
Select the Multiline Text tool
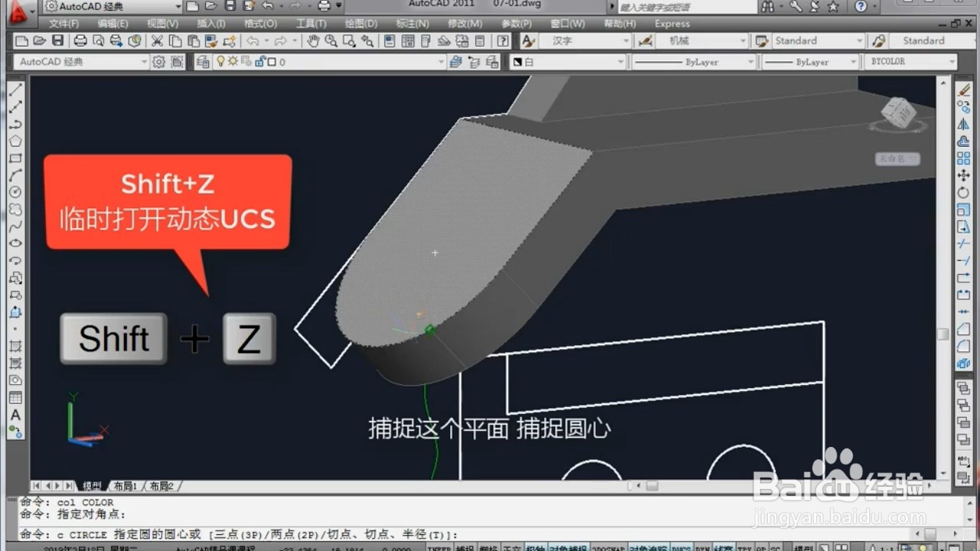click(15, 415)
